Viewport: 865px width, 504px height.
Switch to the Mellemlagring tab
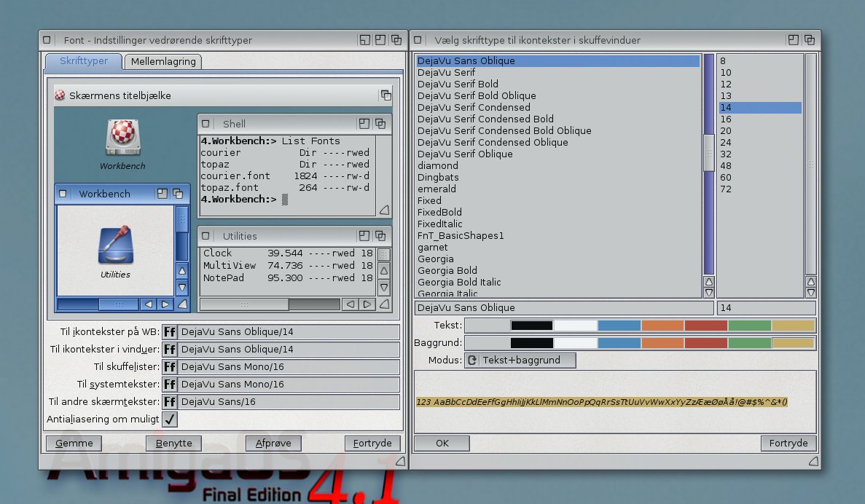pyautogui.click(x=163, y=62)
